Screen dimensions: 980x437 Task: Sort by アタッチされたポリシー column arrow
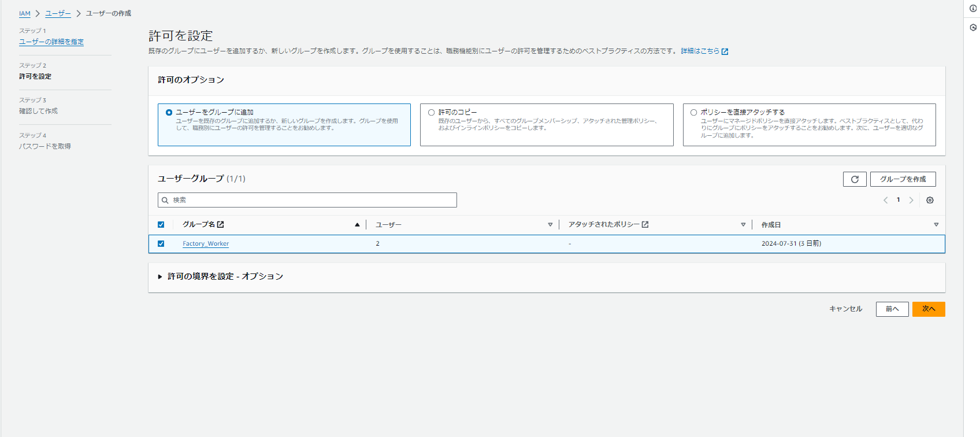[x=743, y=224]
